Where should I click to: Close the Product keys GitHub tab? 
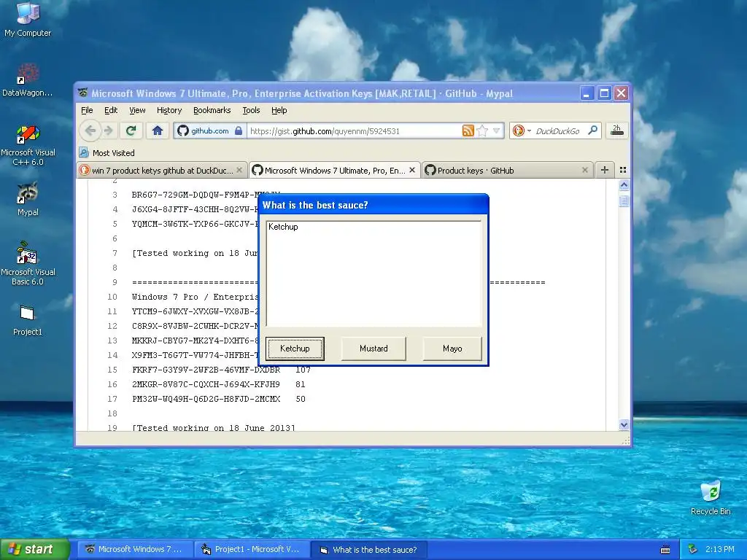click(585, 170)
